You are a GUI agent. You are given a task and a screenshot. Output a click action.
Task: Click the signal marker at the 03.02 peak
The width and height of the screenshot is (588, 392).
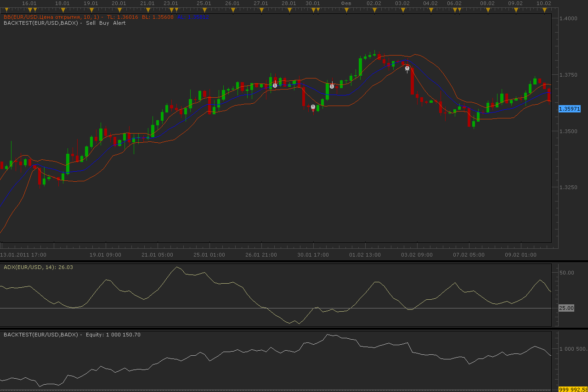407,68
